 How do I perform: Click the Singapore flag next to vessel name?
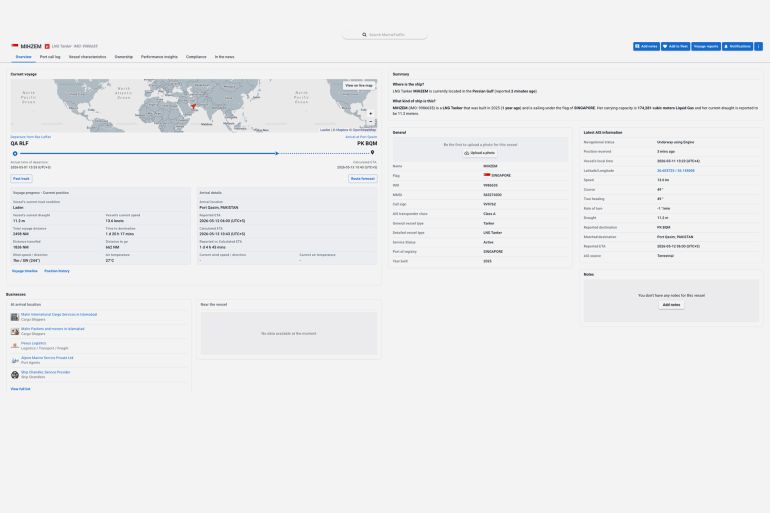coord(15,46)
